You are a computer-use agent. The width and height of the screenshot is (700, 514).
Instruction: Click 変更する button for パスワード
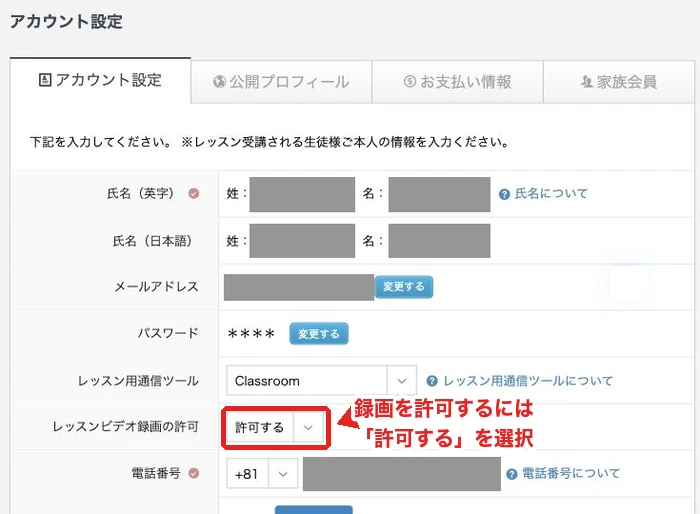click(319, 334)
